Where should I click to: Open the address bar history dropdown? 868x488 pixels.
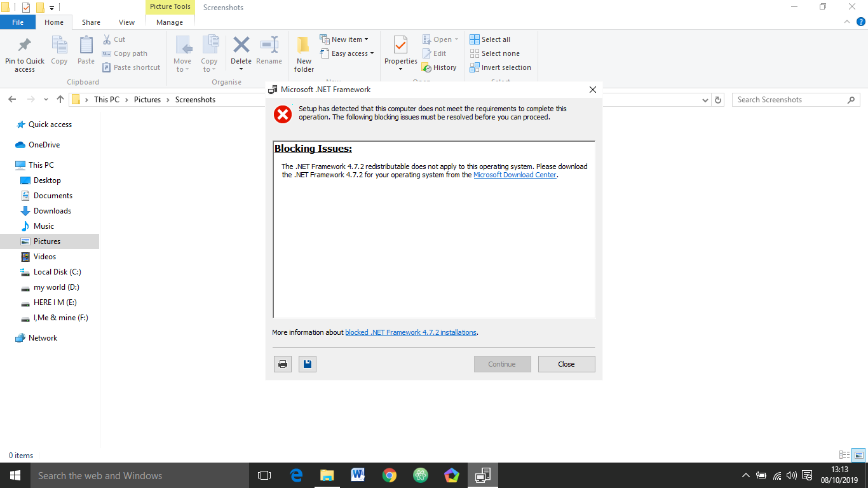point(705,100)
